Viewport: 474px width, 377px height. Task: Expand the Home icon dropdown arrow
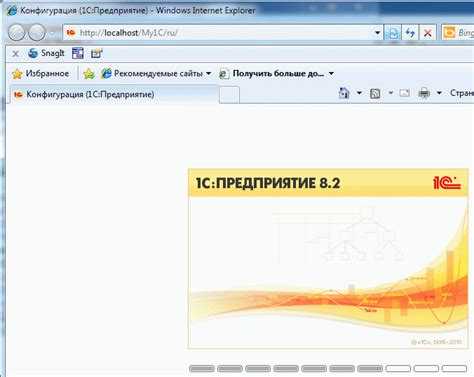click(x=359, y=93)
